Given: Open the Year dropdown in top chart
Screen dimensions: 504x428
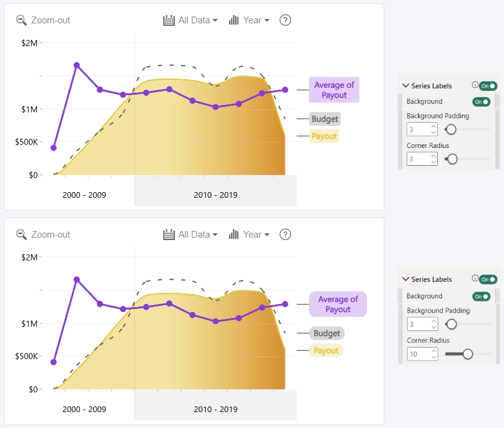Looking at the screenshot, I should coord(256,20).
